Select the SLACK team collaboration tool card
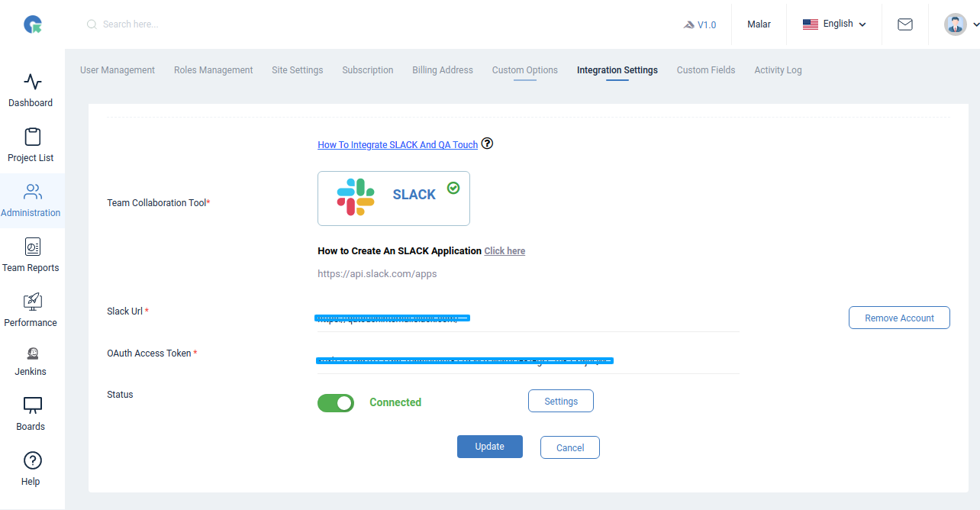 click(393, 198)
